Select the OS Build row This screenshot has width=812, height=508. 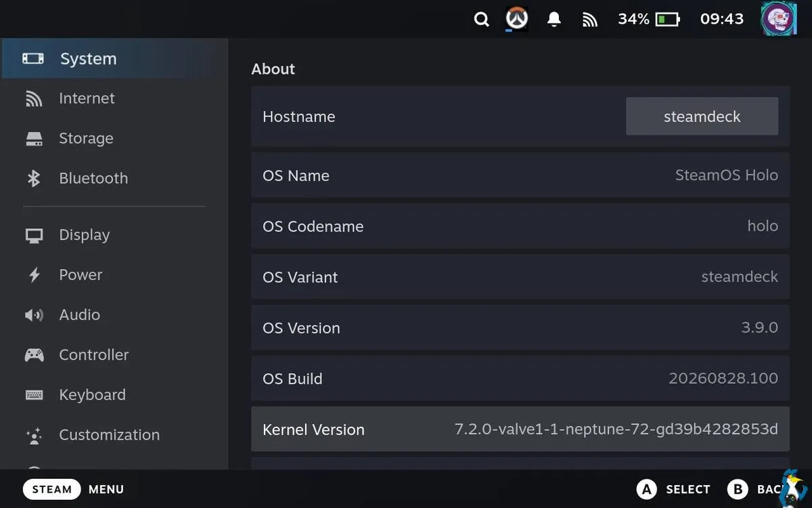tap(520, 379)
